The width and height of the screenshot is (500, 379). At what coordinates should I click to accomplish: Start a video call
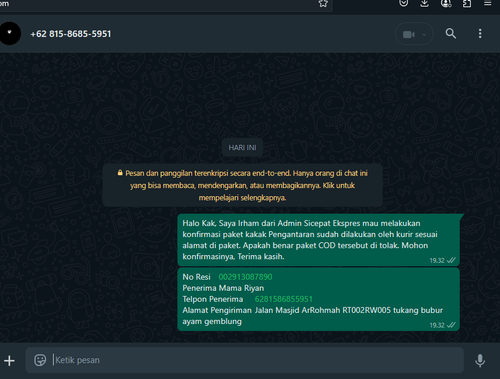(x=409, y=34)
